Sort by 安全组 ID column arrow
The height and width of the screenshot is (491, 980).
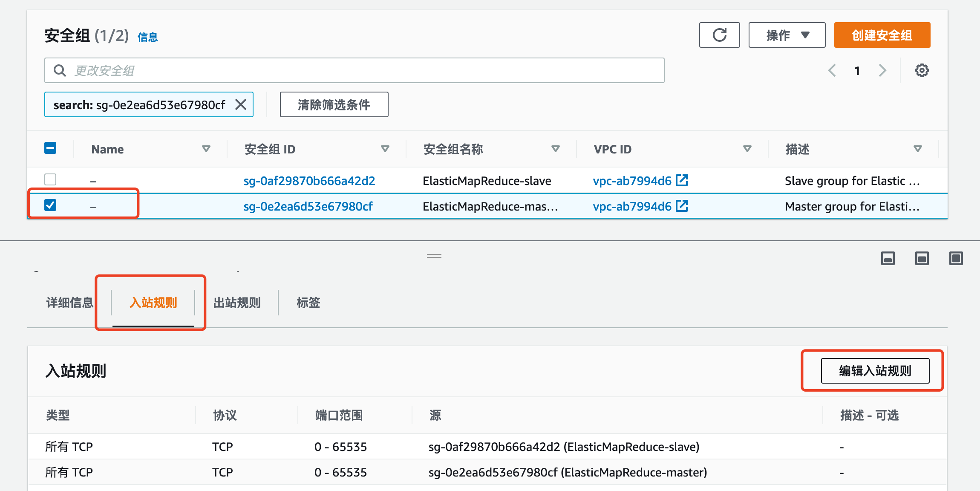[x=385, y=149]
